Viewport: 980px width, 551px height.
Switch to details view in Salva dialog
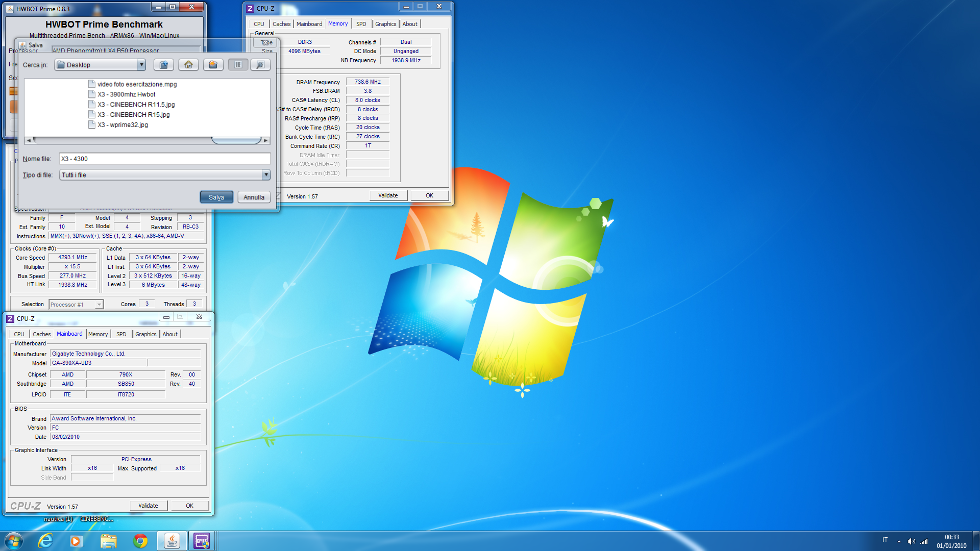260,65
